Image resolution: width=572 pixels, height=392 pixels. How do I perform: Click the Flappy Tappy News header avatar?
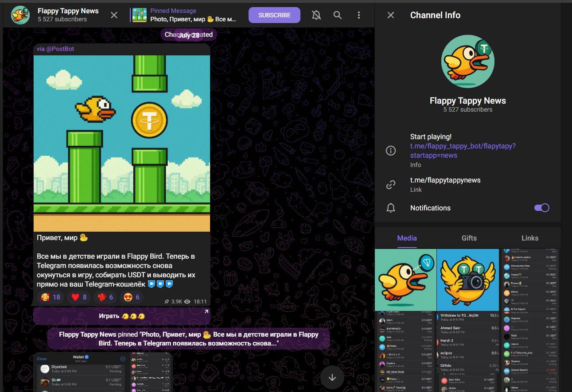pyautogui.click(x=20, y=15)
